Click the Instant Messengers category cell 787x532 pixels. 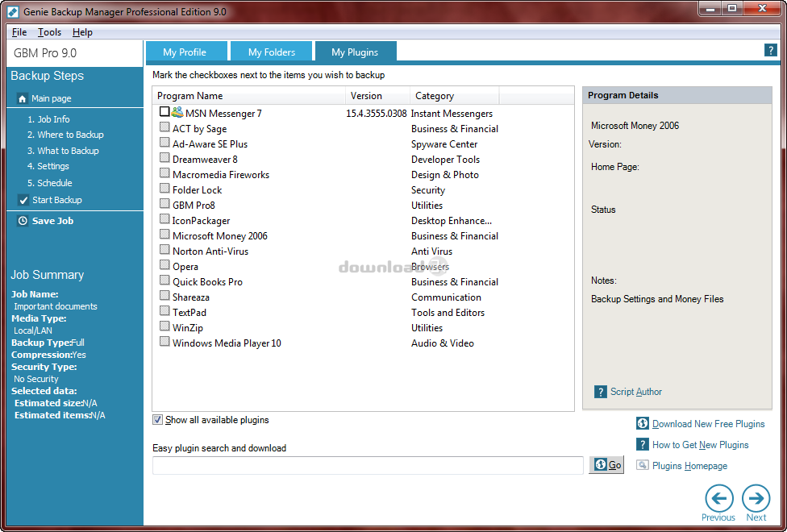452,114
